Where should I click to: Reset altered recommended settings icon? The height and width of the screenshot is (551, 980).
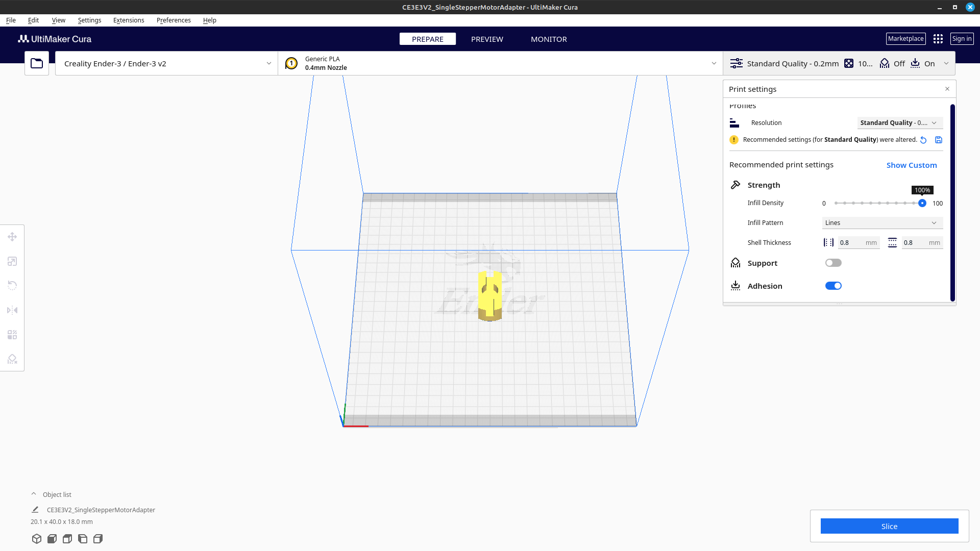923,140
